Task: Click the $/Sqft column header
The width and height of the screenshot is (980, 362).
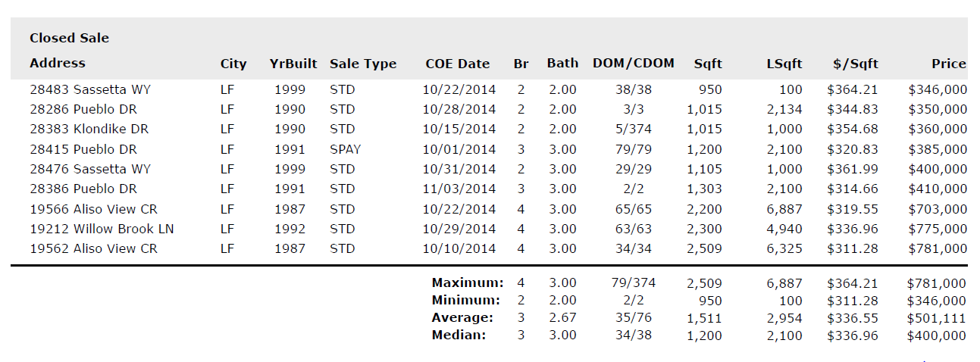Action: (x=853, y=64)
